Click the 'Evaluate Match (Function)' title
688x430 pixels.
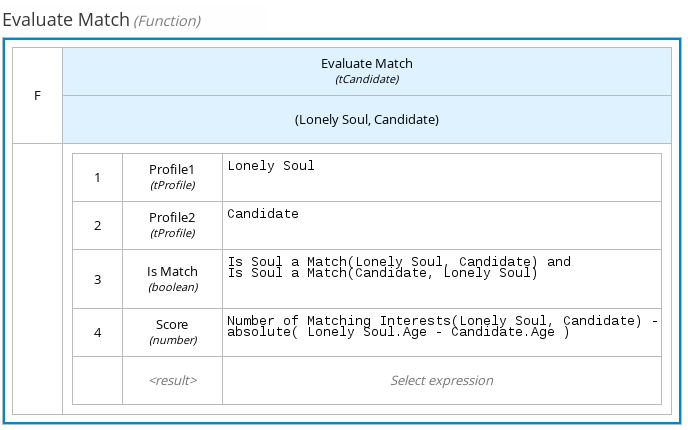click(x=101, y=20)
